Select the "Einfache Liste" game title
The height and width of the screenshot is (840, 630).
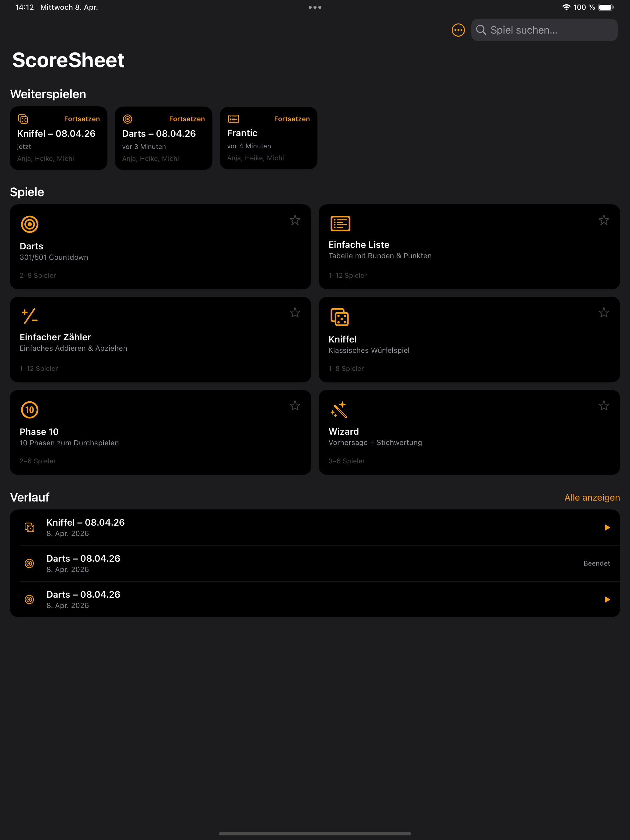(359, 244)
